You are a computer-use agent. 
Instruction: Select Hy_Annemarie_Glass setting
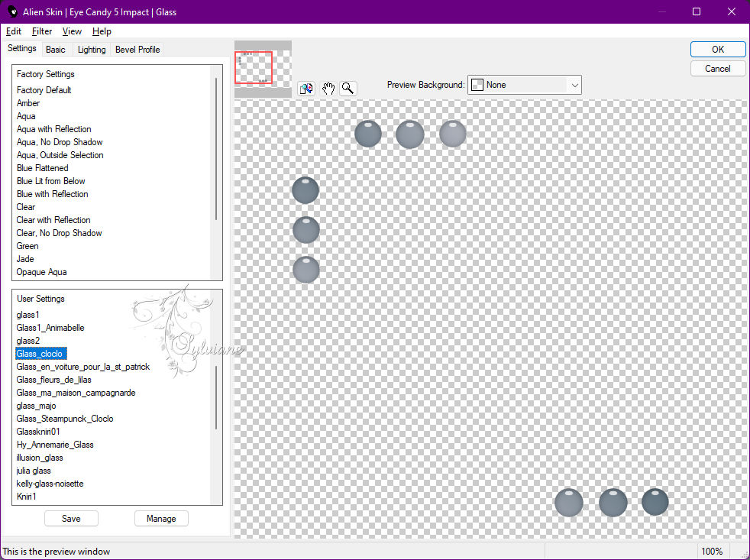point(54,444)
